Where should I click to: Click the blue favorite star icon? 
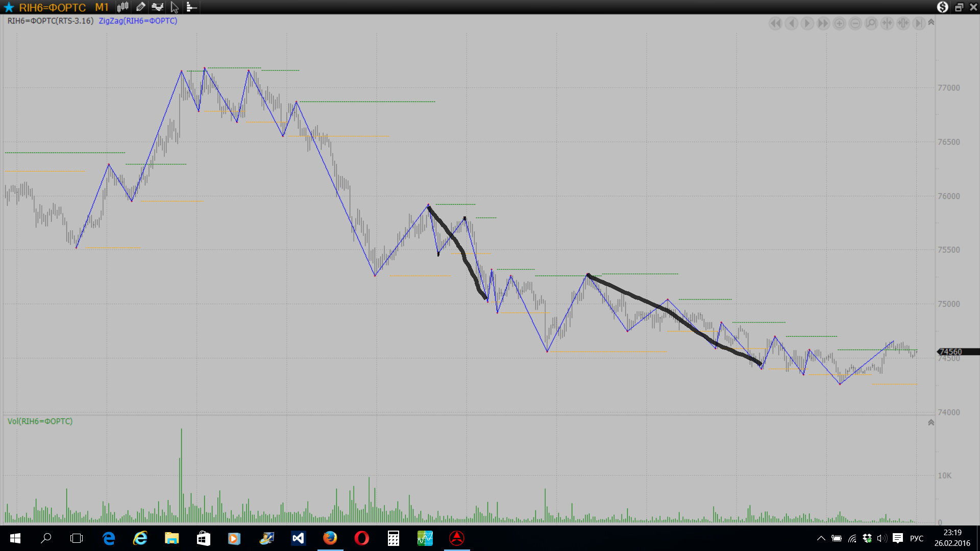[9, 7]
